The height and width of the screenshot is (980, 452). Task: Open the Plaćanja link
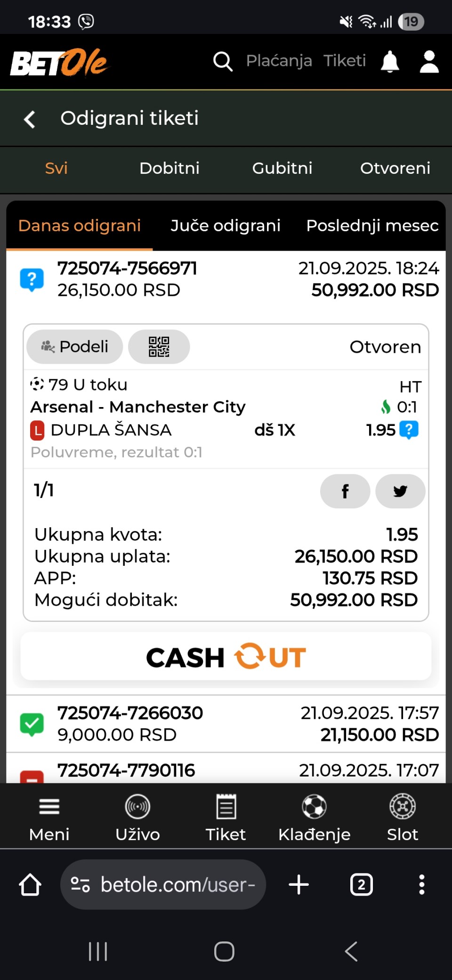coord(279,61)
